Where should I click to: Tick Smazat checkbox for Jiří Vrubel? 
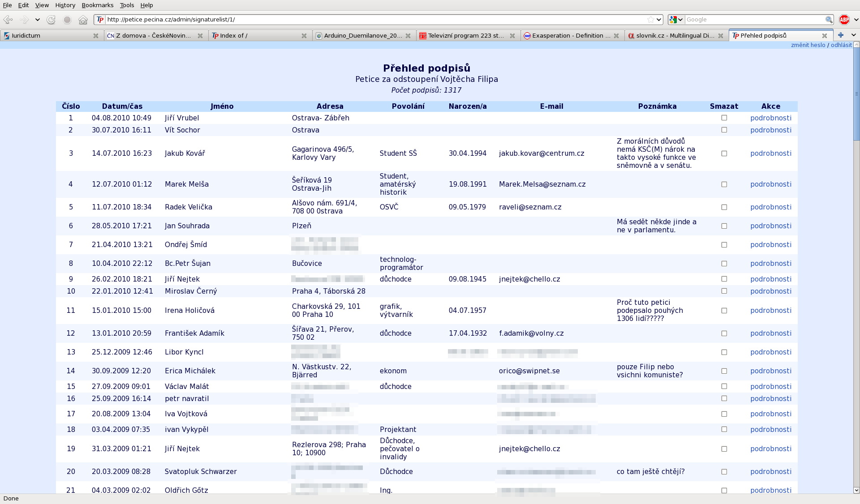724,118
